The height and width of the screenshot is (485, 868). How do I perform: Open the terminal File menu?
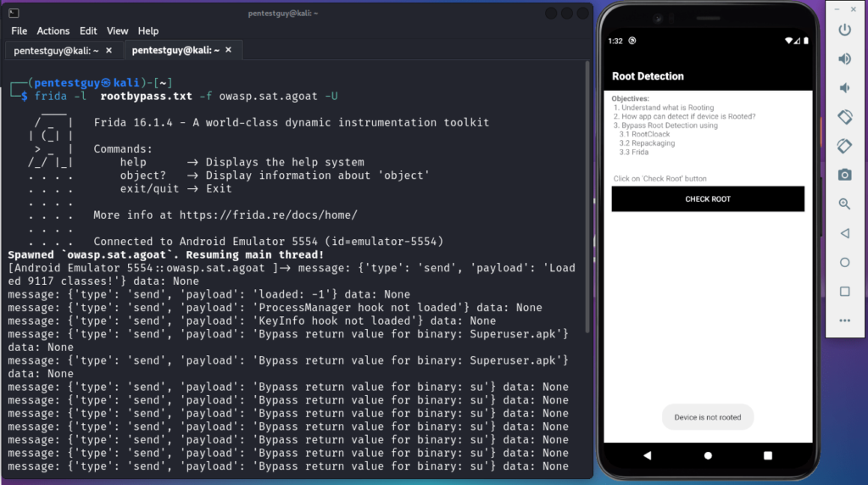pos(19,31)
